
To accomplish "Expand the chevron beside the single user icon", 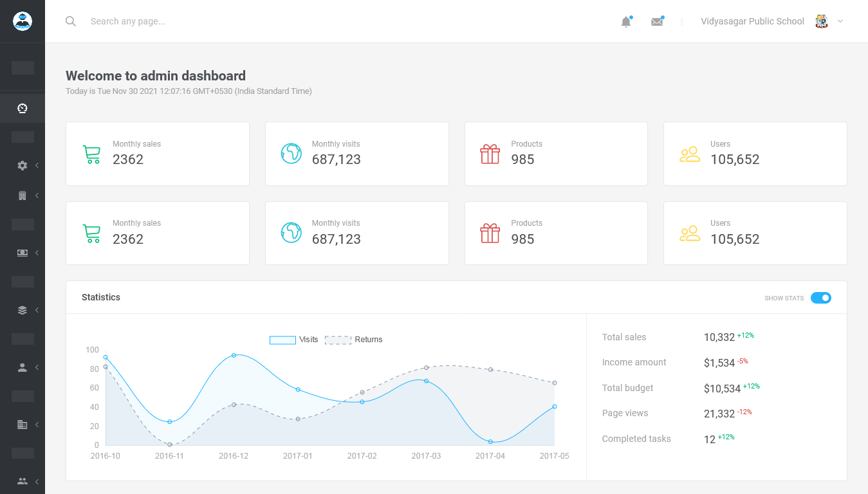I will point(37,367).
